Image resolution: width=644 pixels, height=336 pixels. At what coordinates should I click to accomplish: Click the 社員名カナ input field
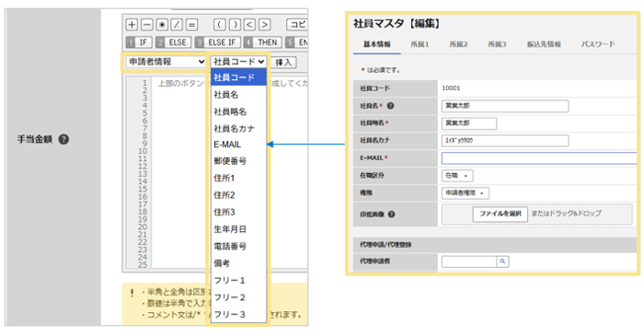505,141
